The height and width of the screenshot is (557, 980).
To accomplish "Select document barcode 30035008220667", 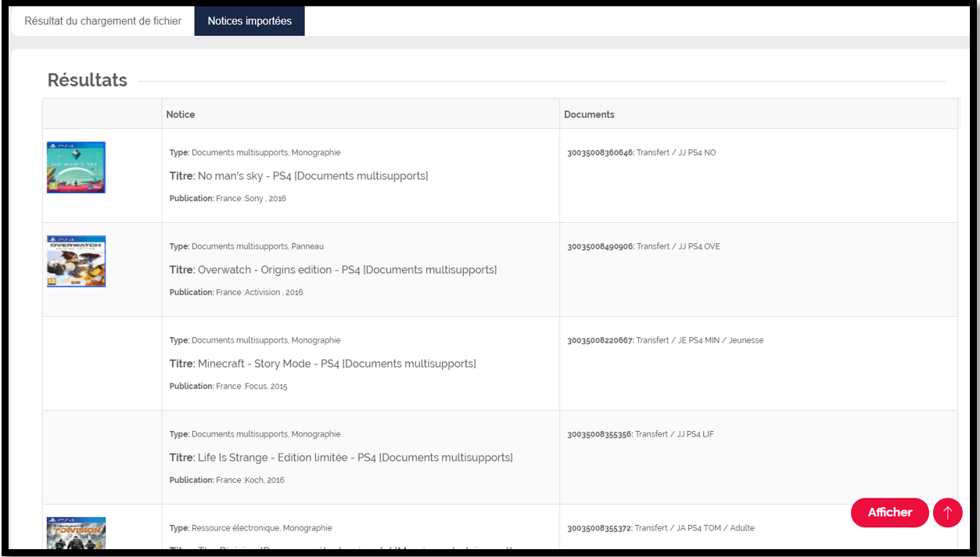I will 600,340.
